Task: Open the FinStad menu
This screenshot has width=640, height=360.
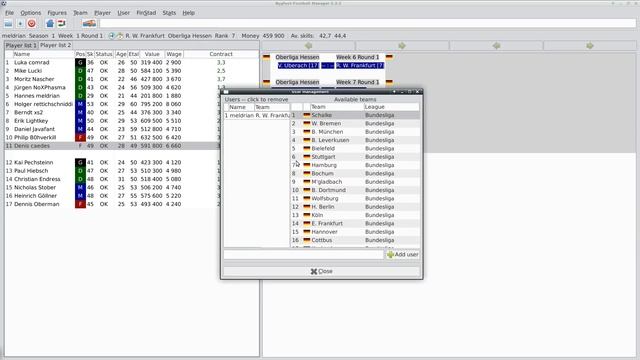Action: pyautogui.click(x=146, y=13)
